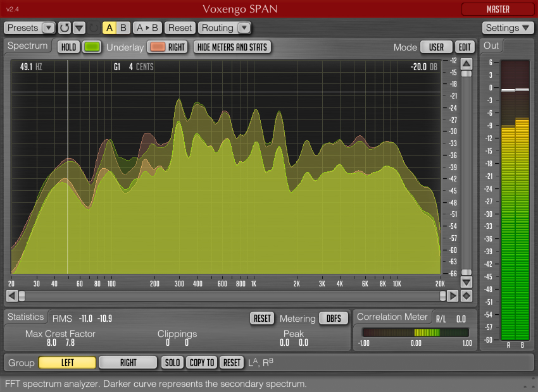Click the undo arrow icon beside Presets

pyautogui.click(x=64, y=28)
